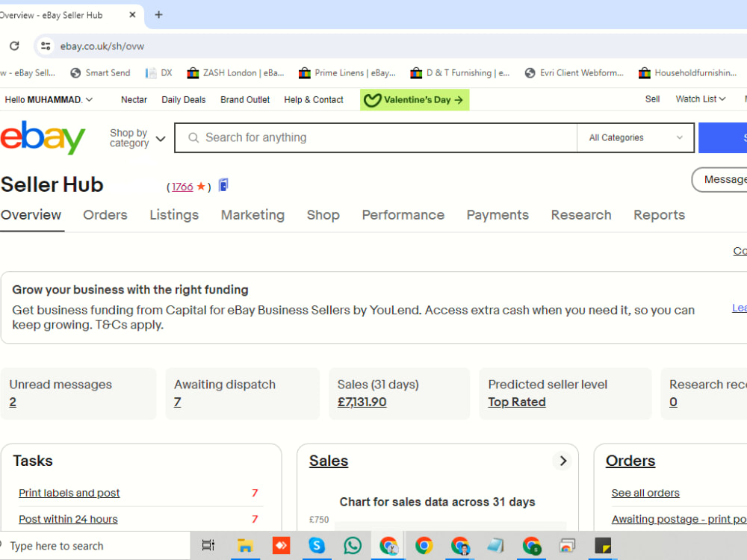This screenshot has width=747, height=560.
Task: Click the Sell link
Action: pos(652,99)
